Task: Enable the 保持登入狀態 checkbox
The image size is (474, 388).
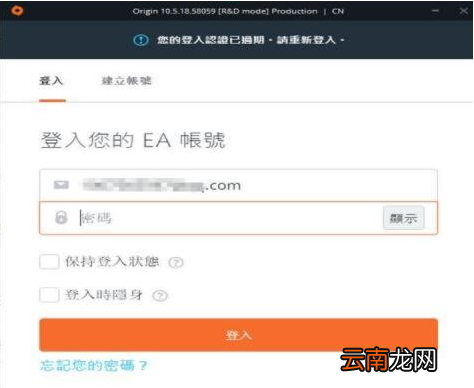Action: (x=49, y=261)
